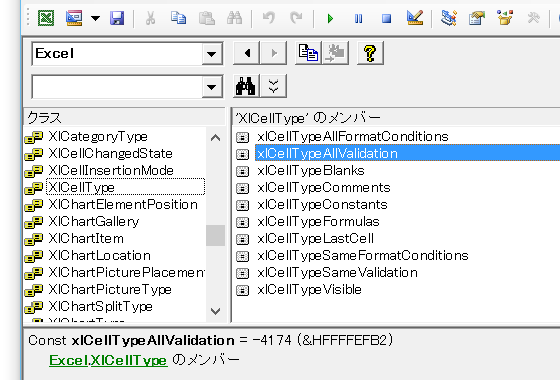Viewport: 560px width, 380px height.
Task: Insert UserForm toolbar icon
Action: [74, 18]
